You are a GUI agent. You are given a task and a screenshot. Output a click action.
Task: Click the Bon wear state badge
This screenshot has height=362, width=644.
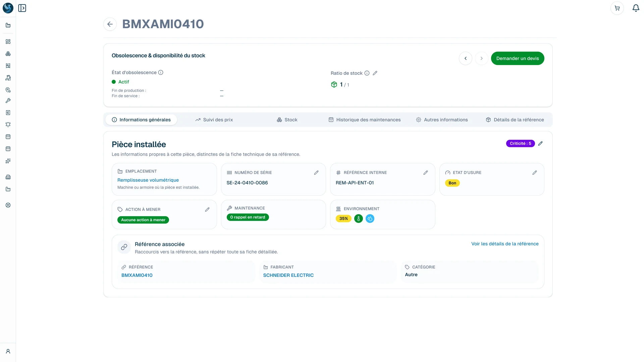coord(452,183)
